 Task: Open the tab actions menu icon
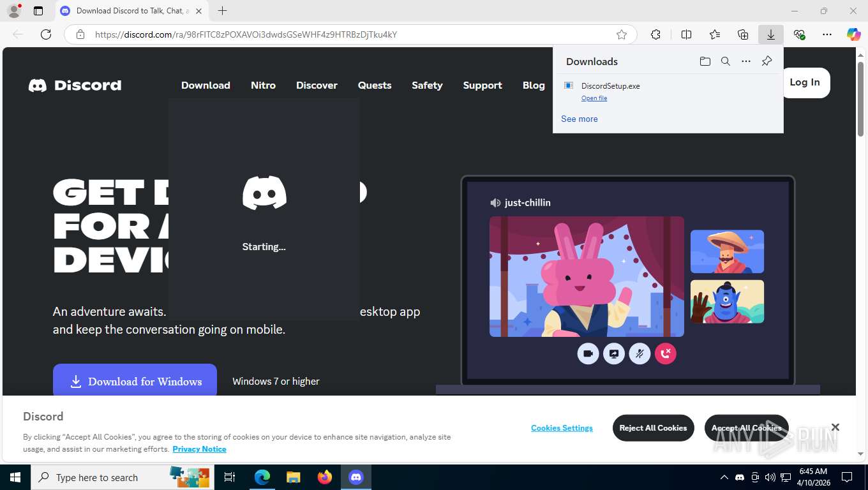[x=38, y=11]
